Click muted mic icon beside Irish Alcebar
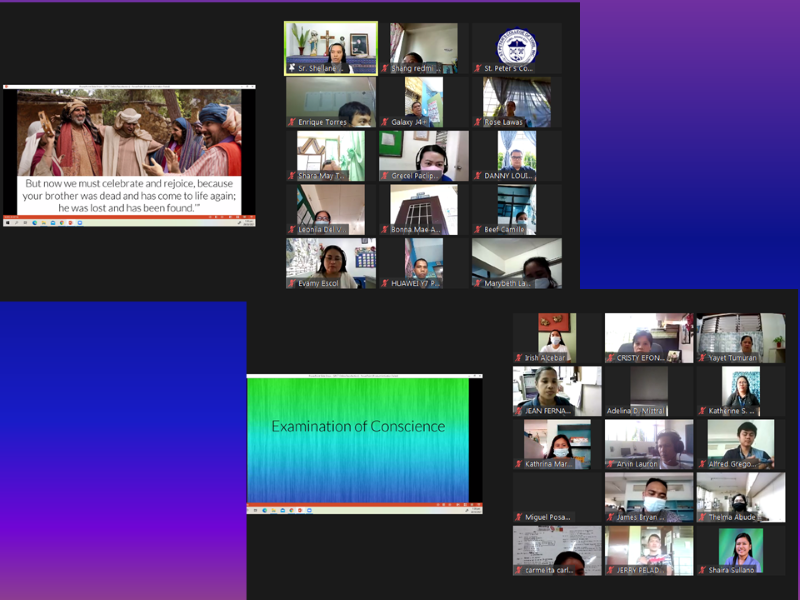 (519, 357)
